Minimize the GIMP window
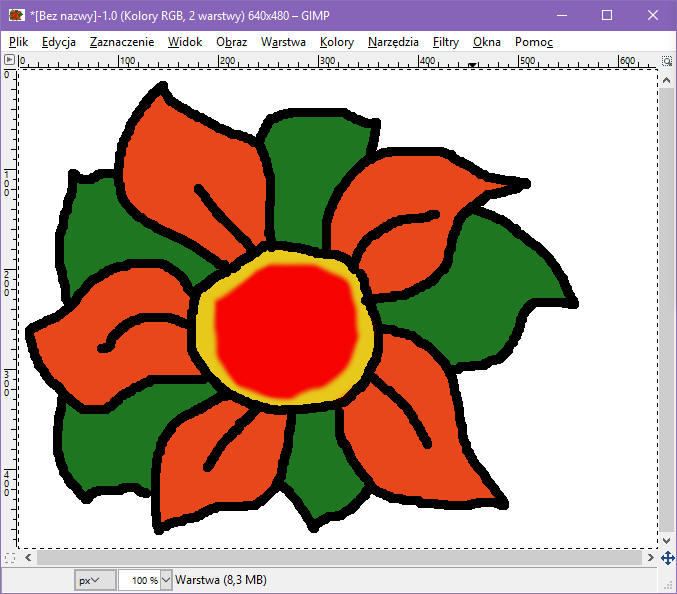 [561, 15]
